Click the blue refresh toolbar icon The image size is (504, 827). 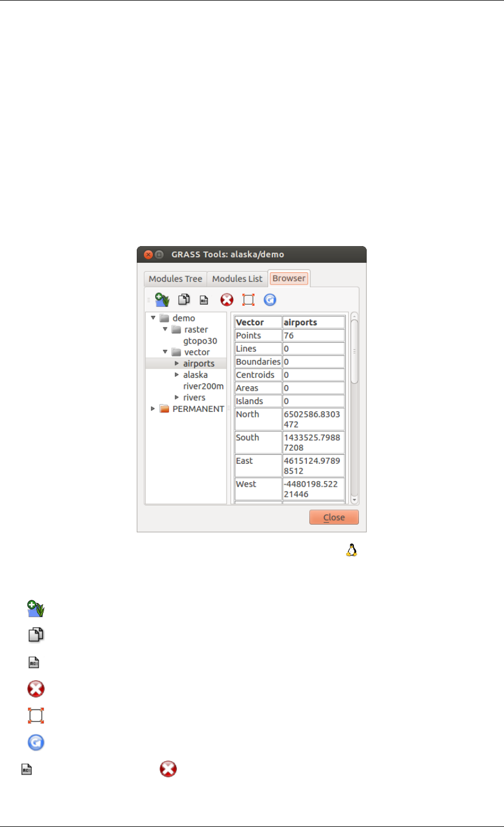pos(270,300)
